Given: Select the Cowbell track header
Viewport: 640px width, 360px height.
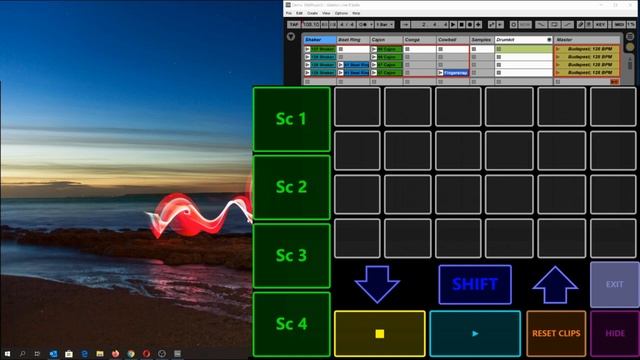Looking at the screenshot, I should coord(453,40).
